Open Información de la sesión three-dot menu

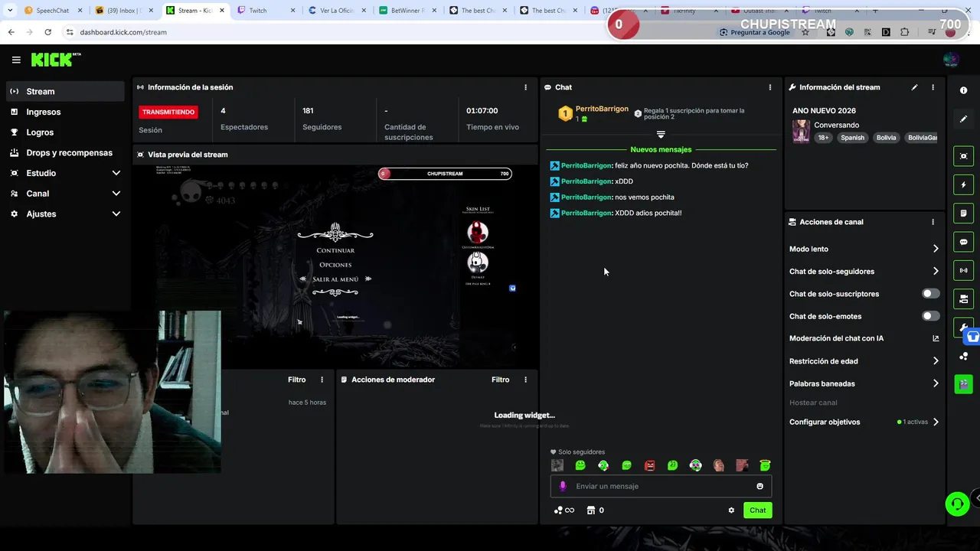pos(525,87)
